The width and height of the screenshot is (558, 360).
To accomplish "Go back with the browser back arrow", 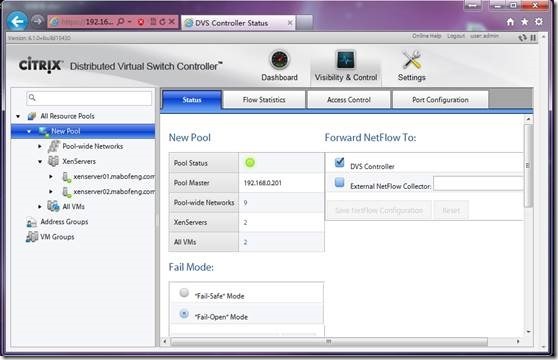I will tap(17, 21).
